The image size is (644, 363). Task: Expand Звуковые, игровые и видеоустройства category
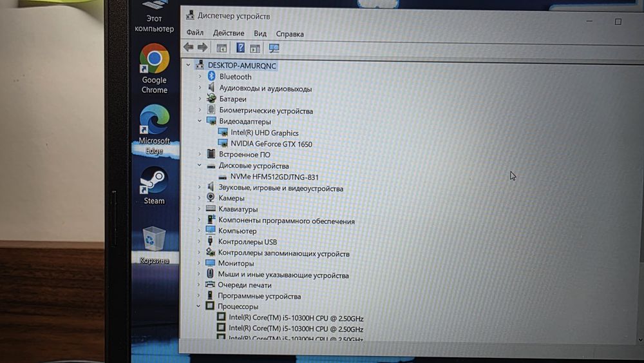(x=199, y=187)
